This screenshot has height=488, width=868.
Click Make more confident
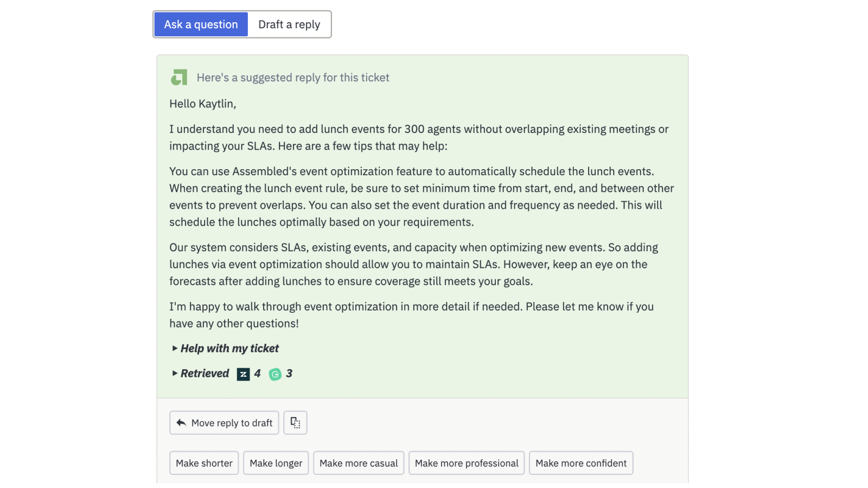580,463
